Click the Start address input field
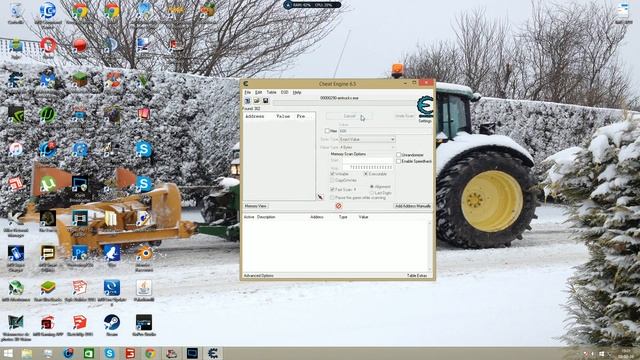Image resolution: width=640 pixels, height=360 pixels. pyautogui.click(x=367, y=161)
